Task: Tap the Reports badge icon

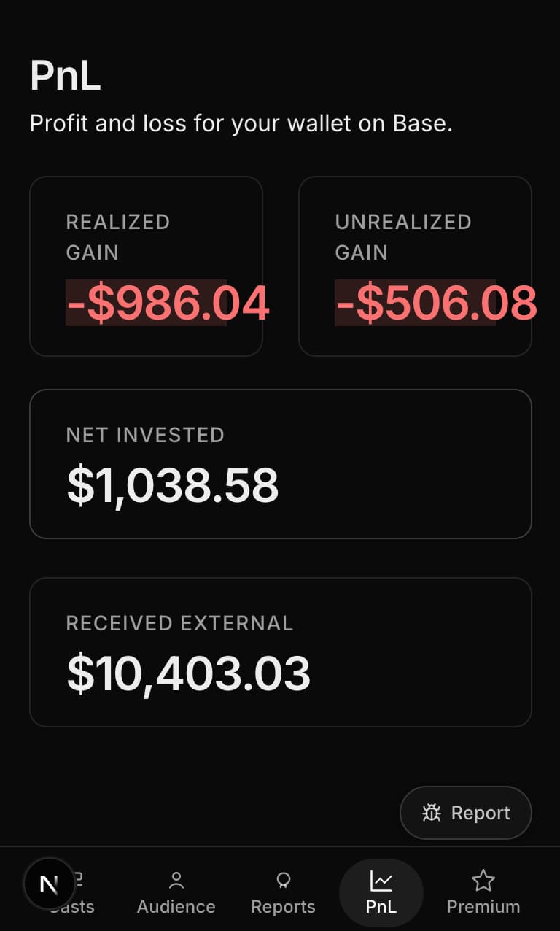Action: pos(283,881)
